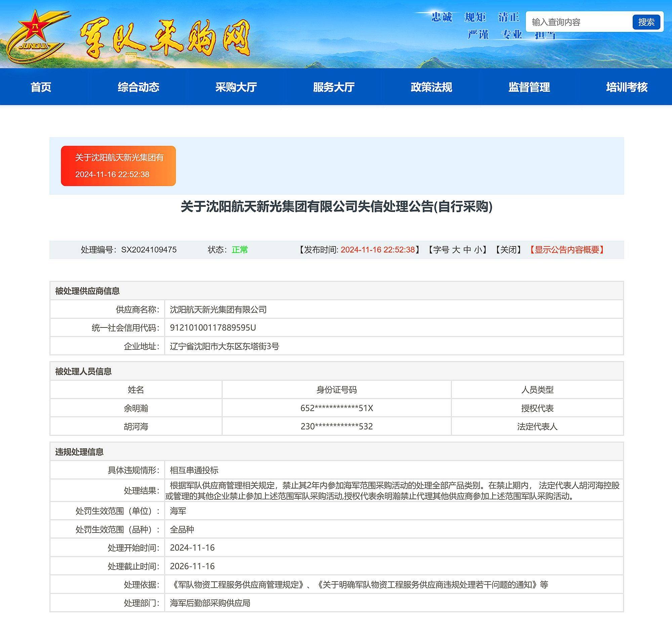The image size is (672, 618).
Task: Open the 首页 menu item
Action: [x=41, y=87]
